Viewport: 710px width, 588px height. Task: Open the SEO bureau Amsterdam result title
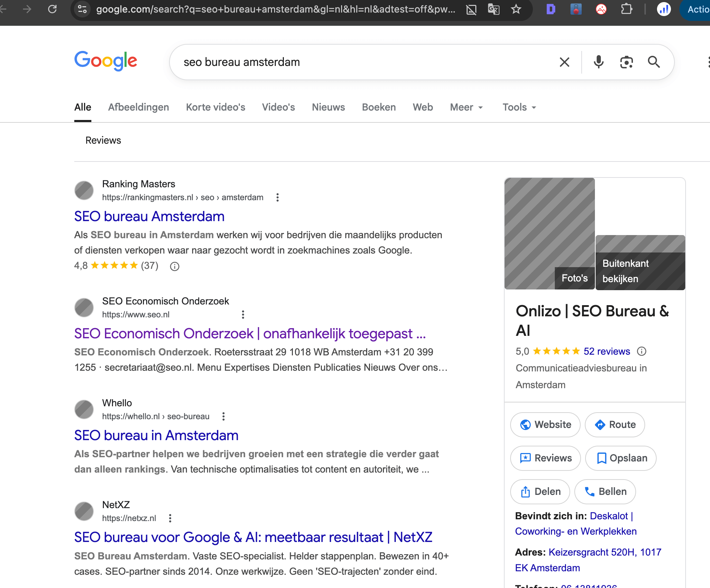tap(149, 217)
